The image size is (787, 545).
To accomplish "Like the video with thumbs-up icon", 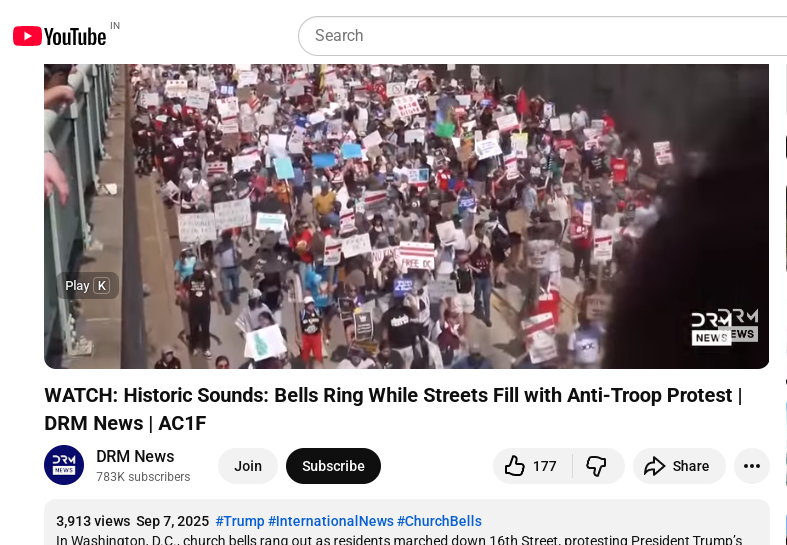I will 532,466.
